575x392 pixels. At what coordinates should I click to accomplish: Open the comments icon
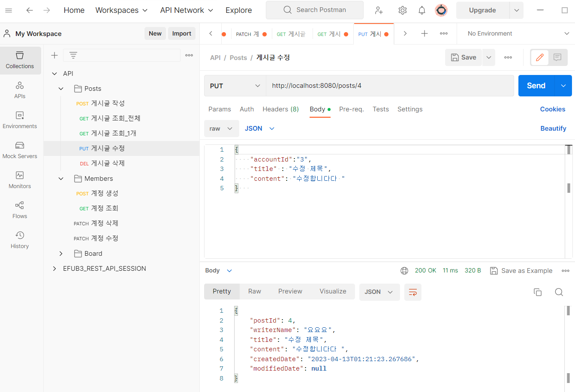point(557,57)
